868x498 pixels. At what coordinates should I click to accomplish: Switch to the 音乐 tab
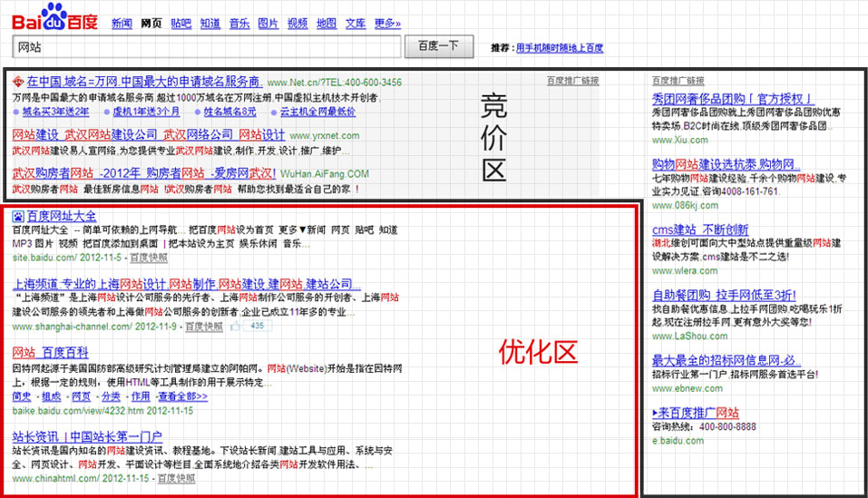click(239, 24)
